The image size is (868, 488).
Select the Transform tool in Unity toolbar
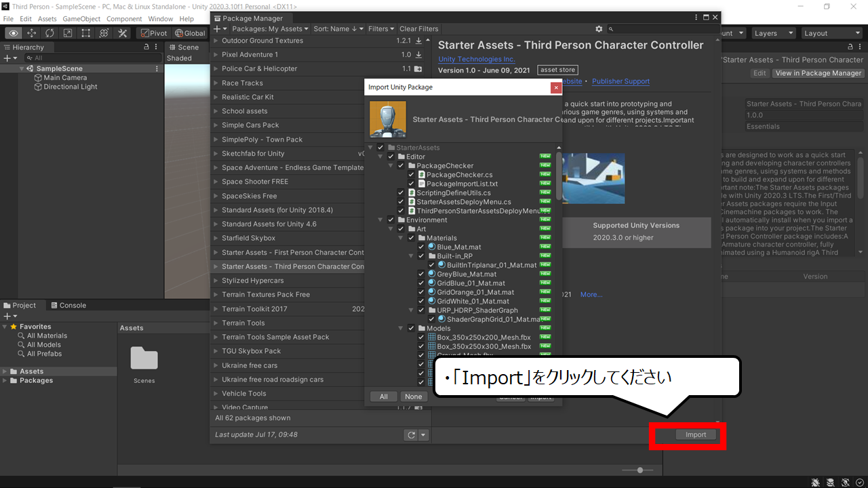pos(104,33)
